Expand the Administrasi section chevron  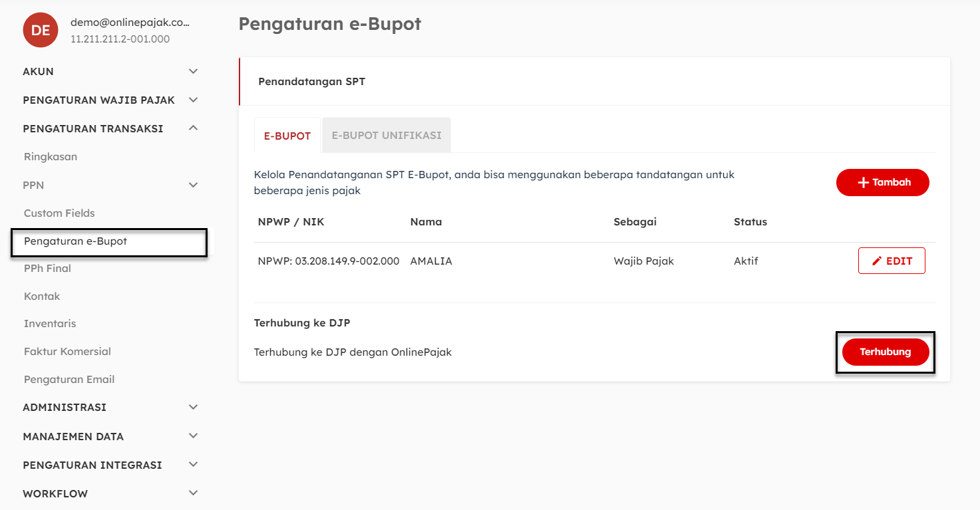click(x=193, y=407)
